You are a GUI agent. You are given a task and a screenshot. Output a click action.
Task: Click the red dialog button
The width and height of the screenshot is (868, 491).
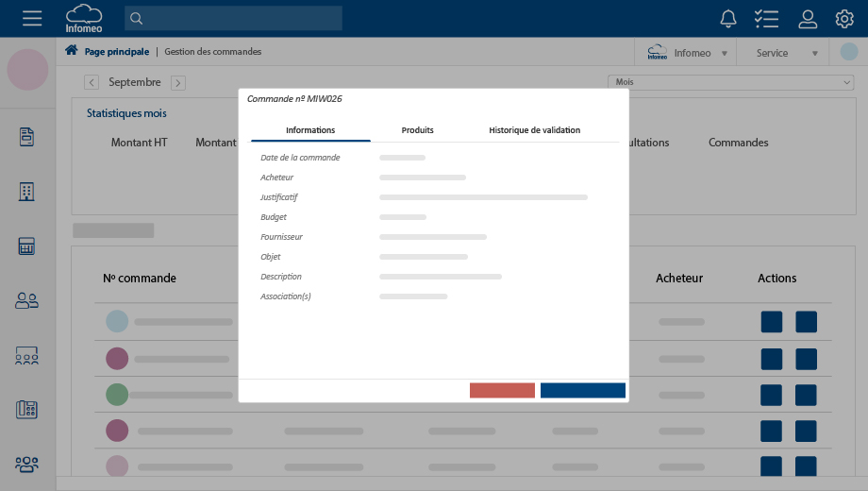coord(502,390)
